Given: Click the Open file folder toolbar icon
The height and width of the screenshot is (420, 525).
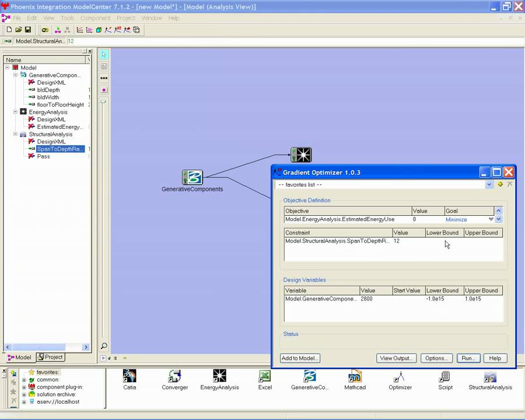Looking at the screenshot, I should pos(19,30).
